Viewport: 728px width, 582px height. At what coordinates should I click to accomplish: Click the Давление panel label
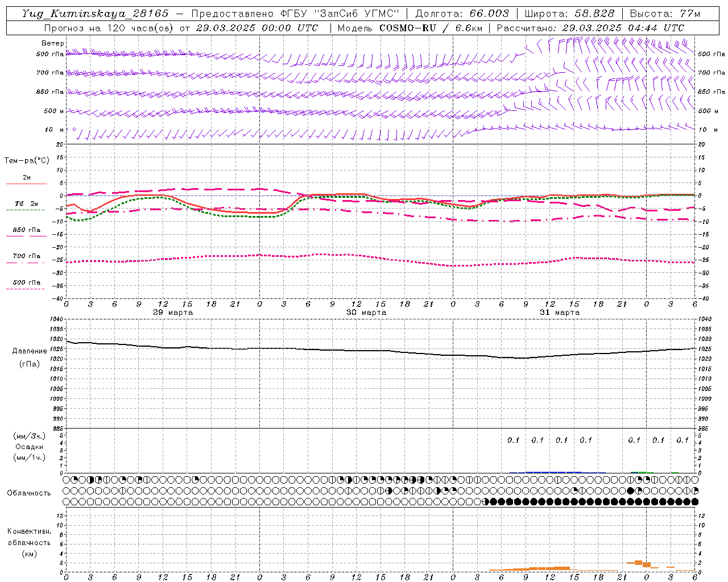coord(30,351)
